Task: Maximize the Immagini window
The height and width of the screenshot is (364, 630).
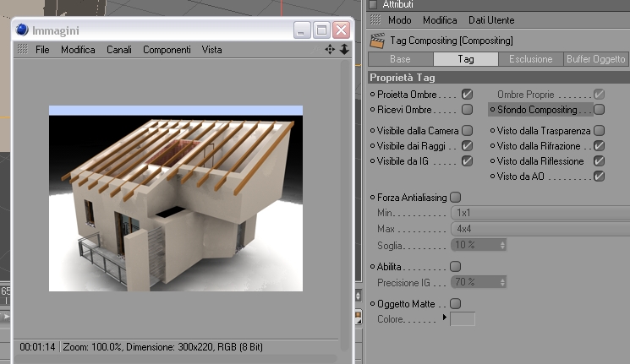Action: pyautogui.click(x=321, y=30)
